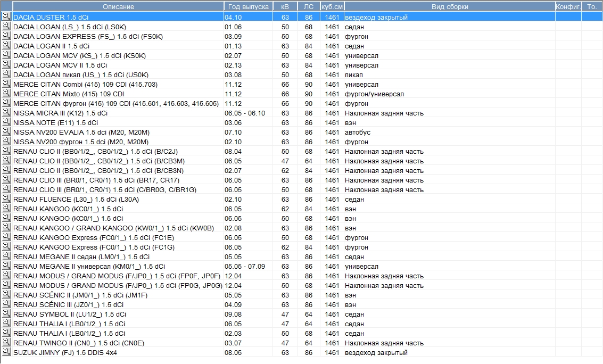This screenshot has height=364, width=603.
Task: Click the icon beside RENAU CLIO III (BR17, CR17)
Action: point(6,179)
